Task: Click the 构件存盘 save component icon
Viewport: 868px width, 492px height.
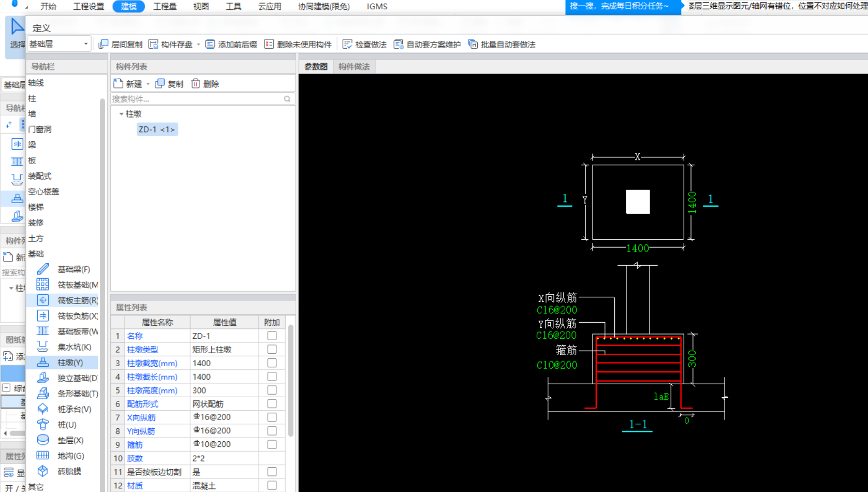Action: (x=153, y=44)
